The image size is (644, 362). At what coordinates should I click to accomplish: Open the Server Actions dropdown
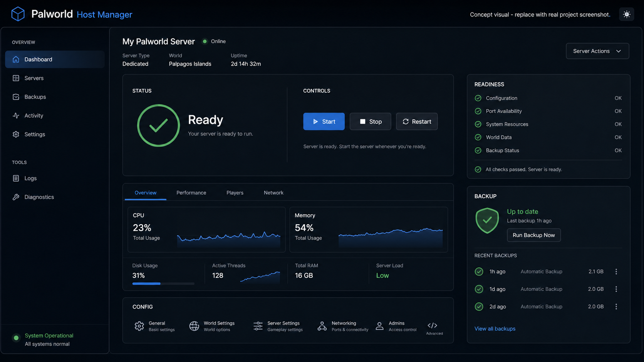click(597, 51)
